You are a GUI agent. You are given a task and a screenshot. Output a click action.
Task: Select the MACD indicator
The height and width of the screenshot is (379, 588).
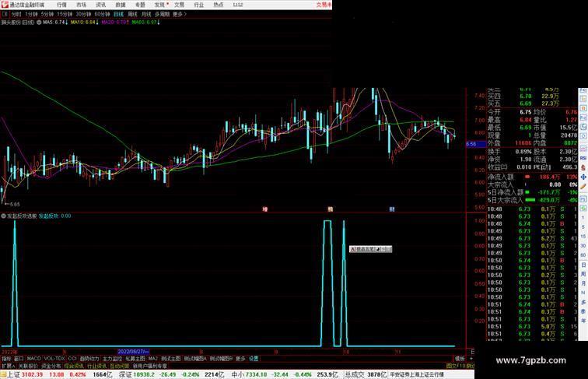(x=33, y=359)
